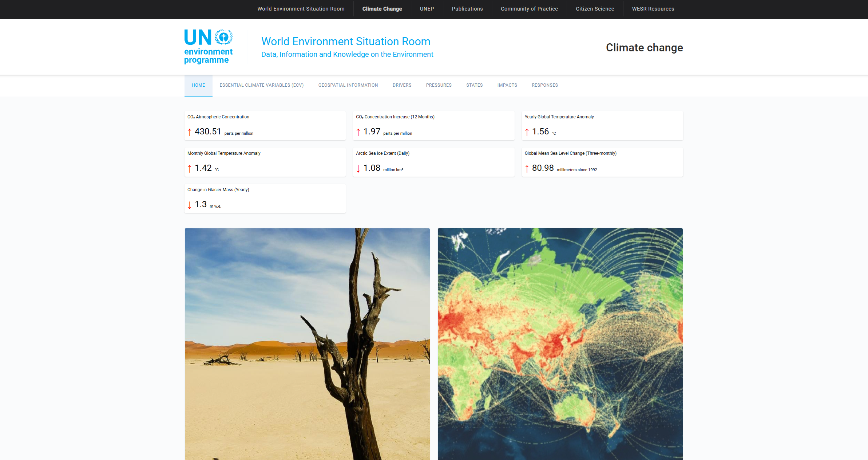The height and width of the screenshot is (460, 868).
Task: Open the ESSENTIAL CLIMATE VARIABLES (ECV) tab
Action: click(261, 85)
